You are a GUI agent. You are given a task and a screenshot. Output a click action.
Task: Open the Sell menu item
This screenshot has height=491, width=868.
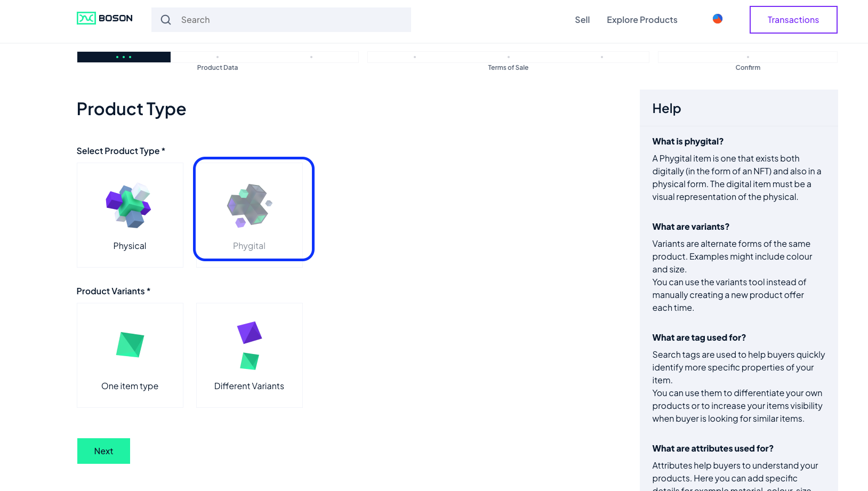[582, 20]
